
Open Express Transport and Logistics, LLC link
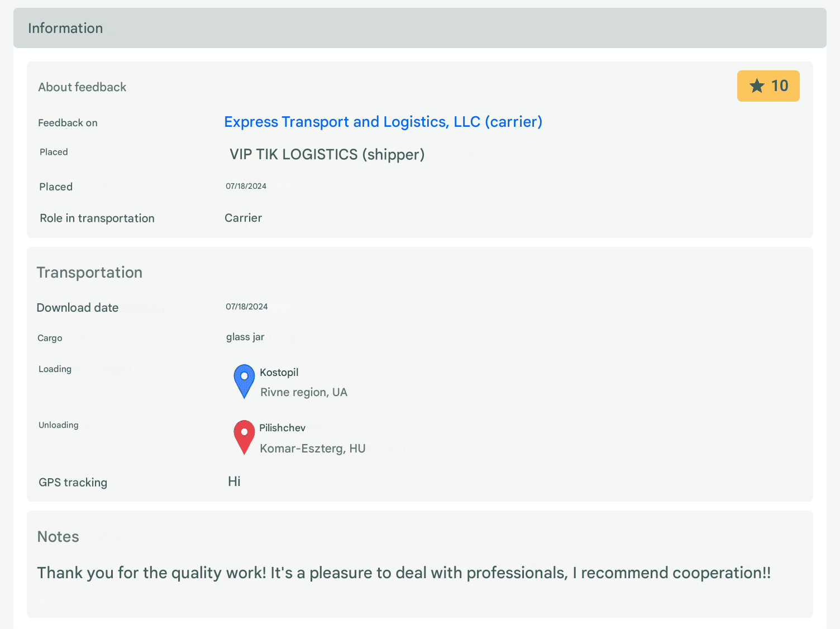383,122
